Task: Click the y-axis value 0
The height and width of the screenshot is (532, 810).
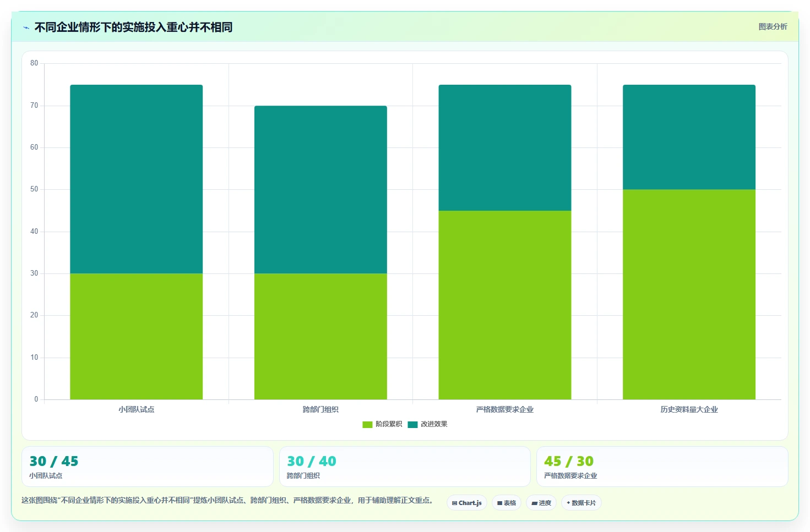Action: [36, 399]
